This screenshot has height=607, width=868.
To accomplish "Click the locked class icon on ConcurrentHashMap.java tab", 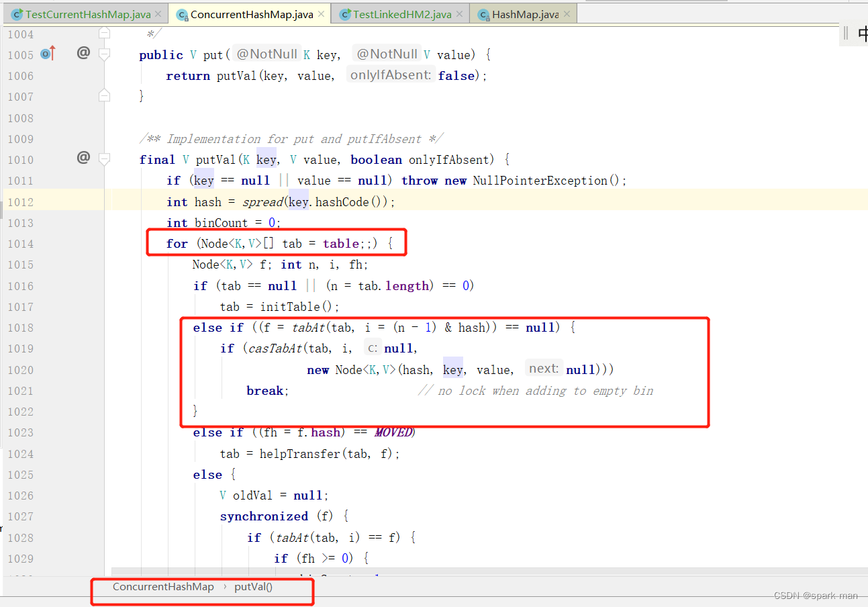I will [182, 15].
